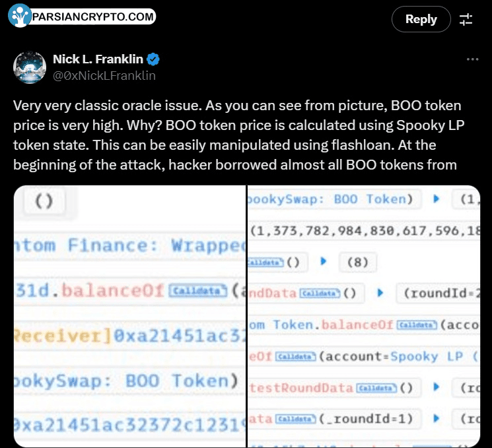This screenshot has height=448, width=492.
Task: Click the Nick L. Franklin display name
Action: (x=98, y=59)
